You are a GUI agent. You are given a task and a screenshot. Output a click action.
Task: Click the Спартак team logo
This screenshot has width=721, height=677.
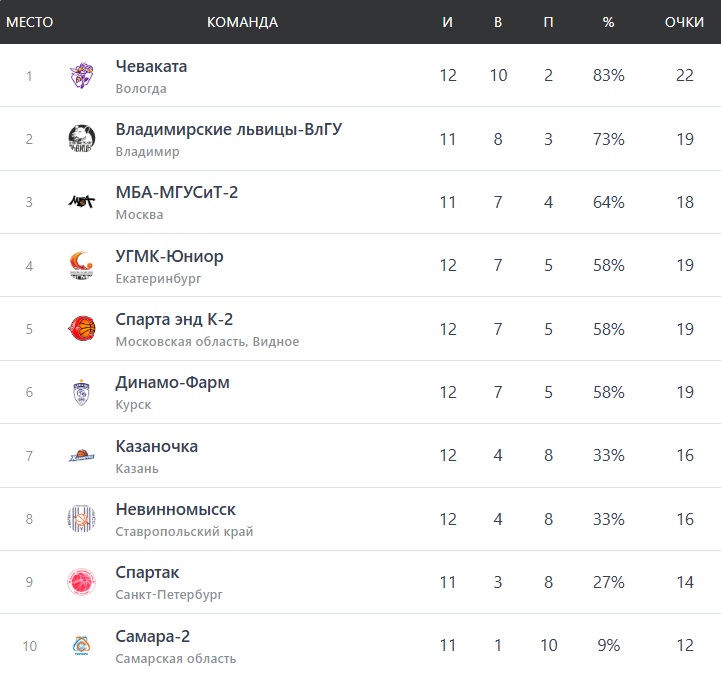82,582
